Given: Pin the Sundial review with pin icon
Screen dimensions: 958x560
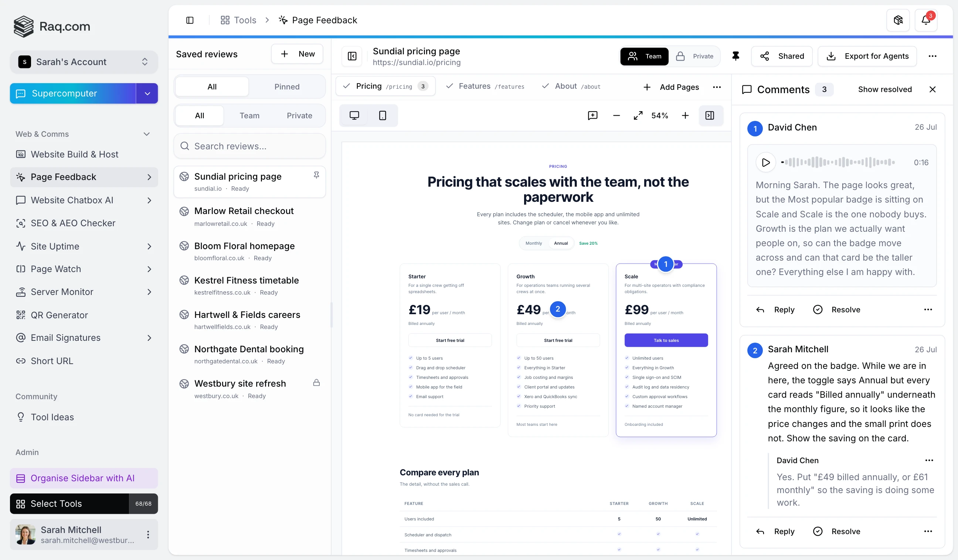Looking at the screenshot, I should [736, 56].
